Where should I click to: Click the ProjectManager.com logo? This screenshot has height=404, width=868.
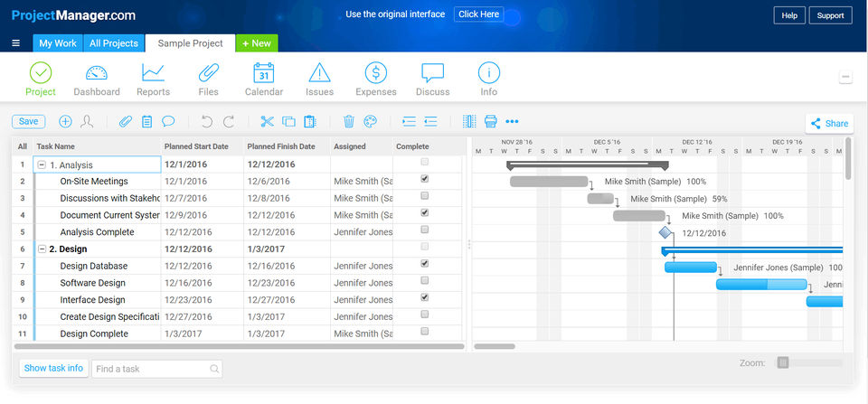point(73,15)
